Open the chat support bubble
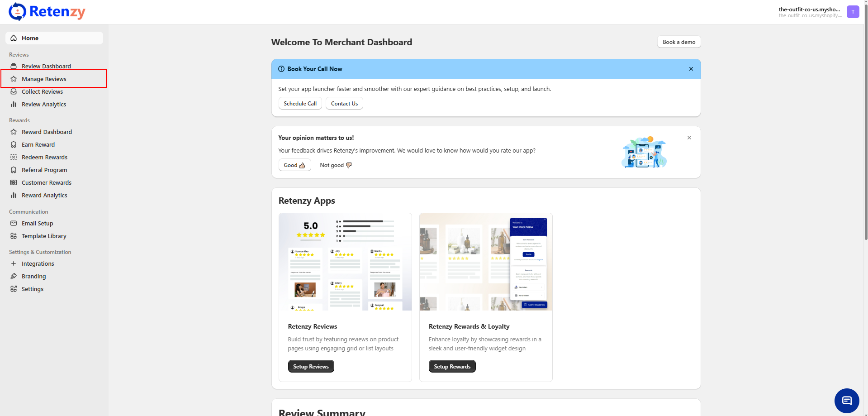The height and width of the screenshot is (416, 868). [x=847, y=401]
